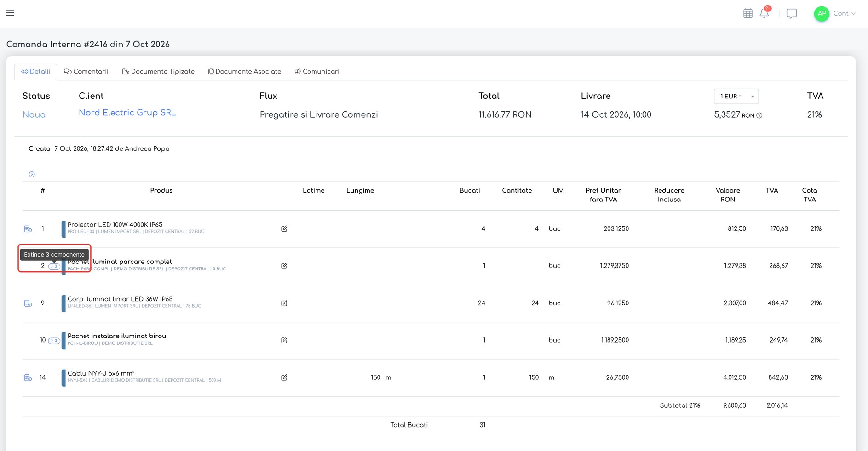Edit the Proiector LED 100W 4000K IP65 line

coord(284,228)
